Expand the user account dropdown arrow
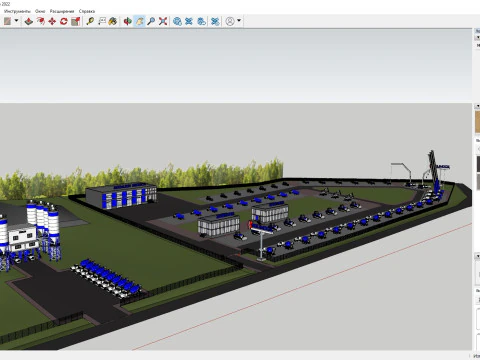Screen dimensions: 480x360 point(239,21)
